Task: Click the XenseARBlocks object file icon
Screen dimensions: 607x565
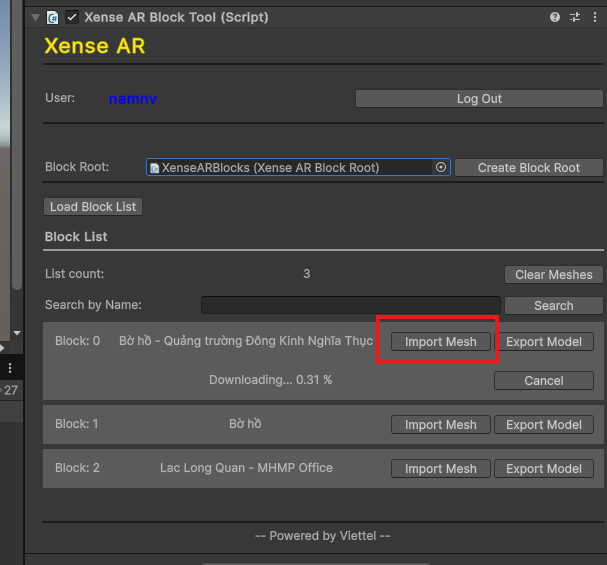Action: click(x=155, y=168)
